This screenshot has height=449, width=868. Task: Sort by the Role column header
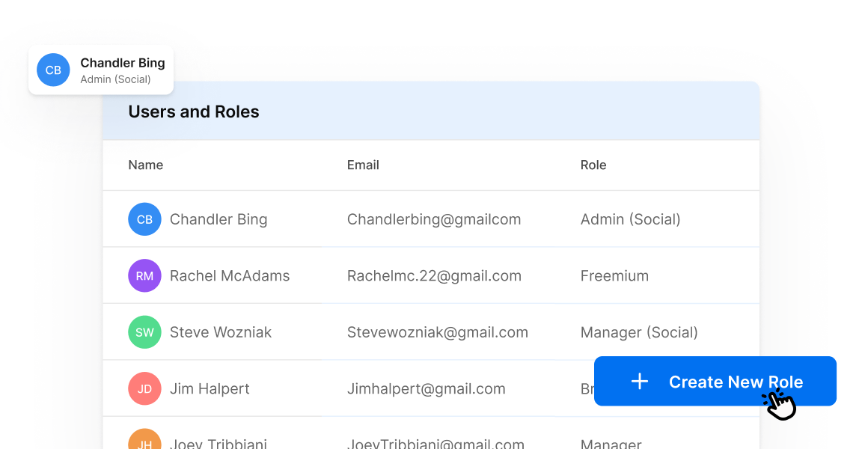pos(593,165)
